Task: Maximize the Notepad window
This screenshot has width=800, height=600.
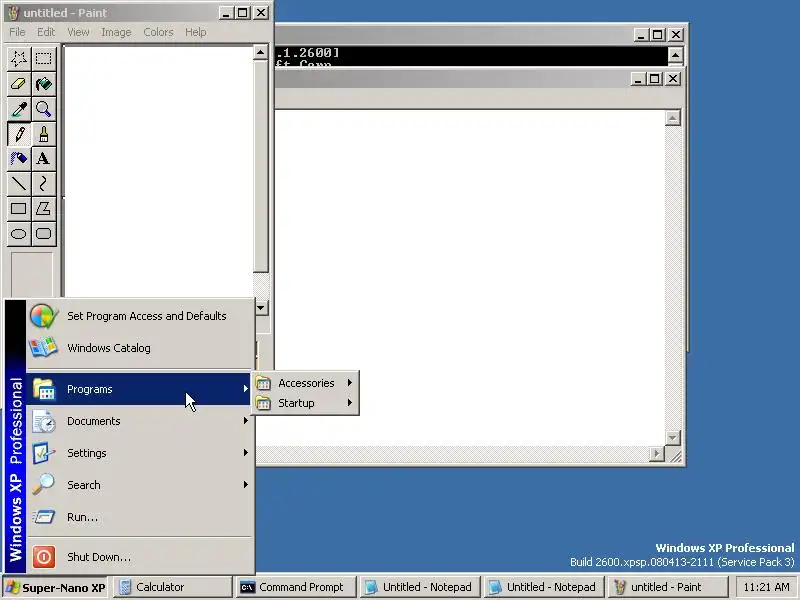Action: point(655,79)
